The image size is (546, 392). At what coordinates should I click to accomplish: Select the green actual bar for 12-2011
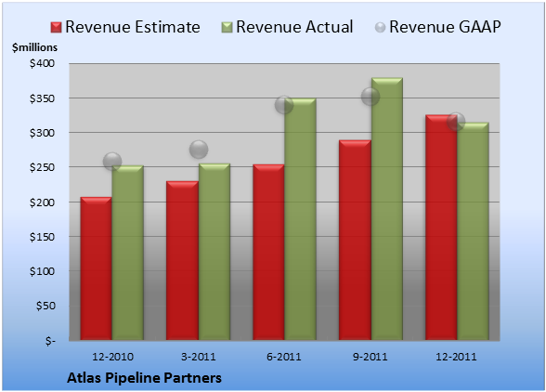(473, 231)
